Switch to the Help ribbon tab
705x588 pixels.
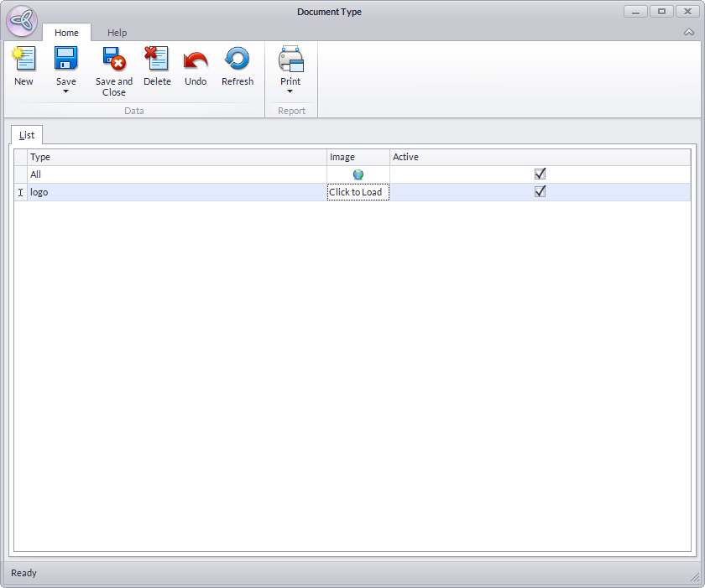117,33
